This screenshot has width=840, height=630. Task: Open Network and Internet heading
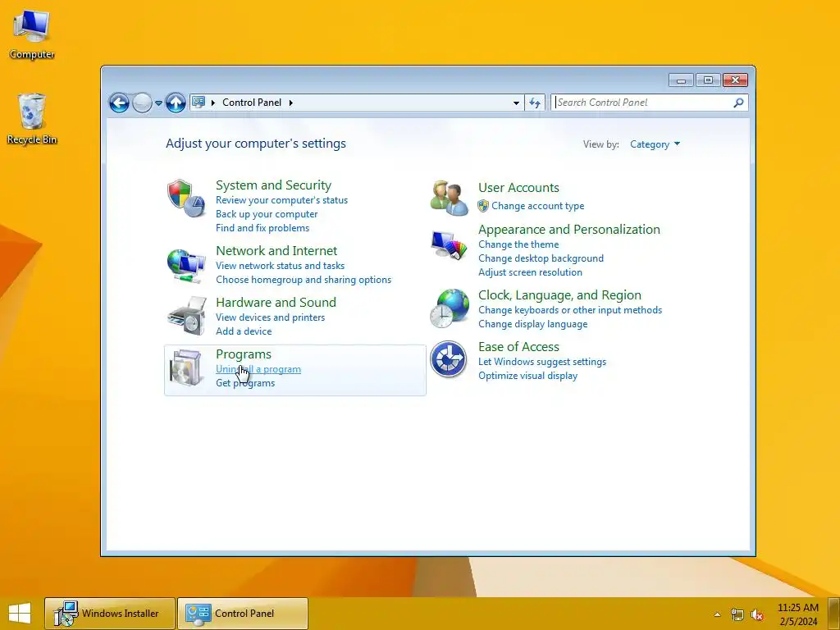276,251
